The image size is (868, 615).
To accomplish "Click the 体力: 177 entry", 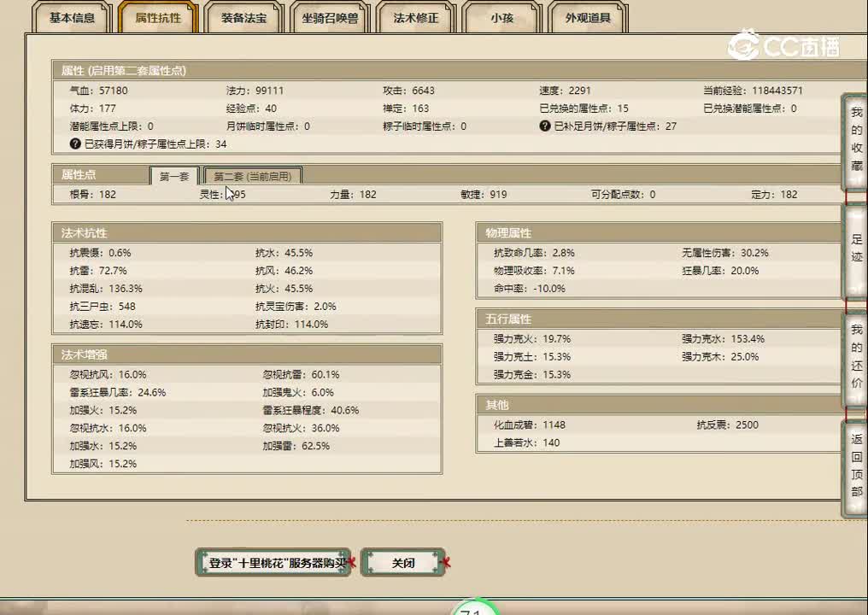I will [x=92, y=108].
